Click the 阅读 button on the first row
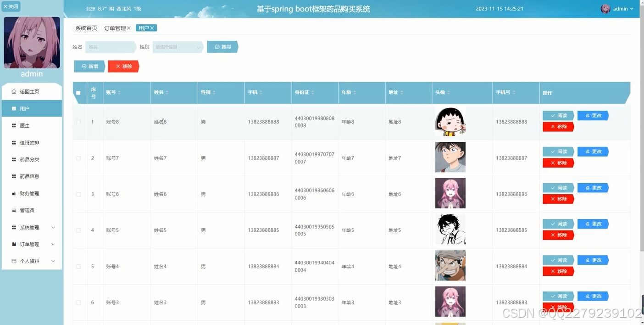Screen dimensions: 644x325 click(x=558, y=115)
